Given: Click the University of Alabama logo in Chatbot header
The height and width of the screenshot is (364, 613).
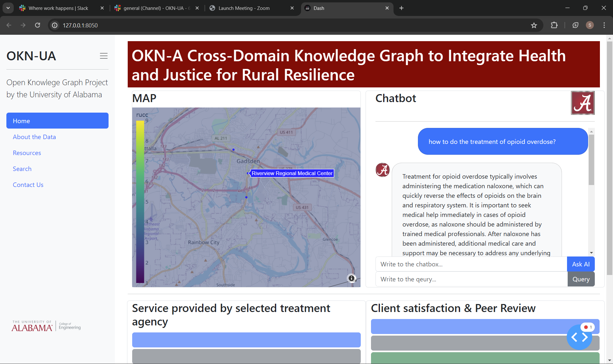Looking at the screenshot, I should click(583, 103).
